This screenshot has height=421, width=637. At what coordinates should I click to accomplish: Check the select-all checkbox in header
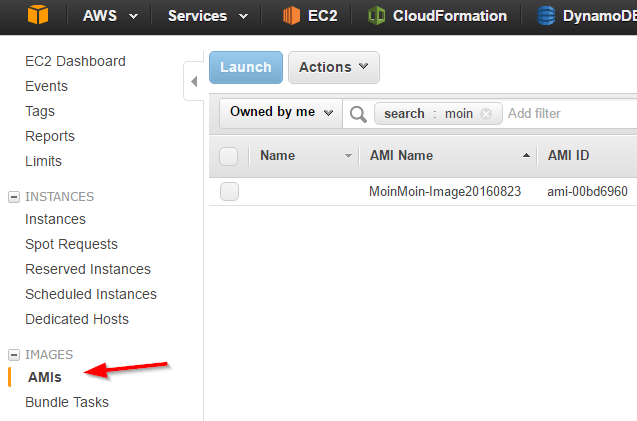point(228,156)
